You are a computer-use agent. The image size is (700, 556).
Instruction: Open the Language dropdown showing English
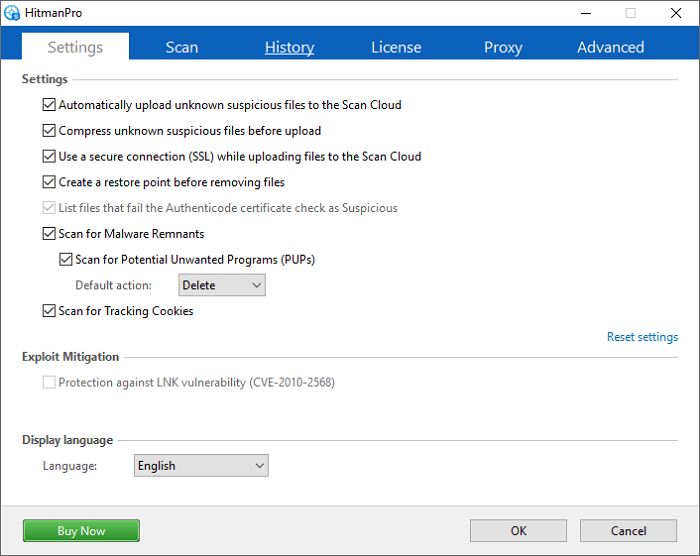[201, 465]
